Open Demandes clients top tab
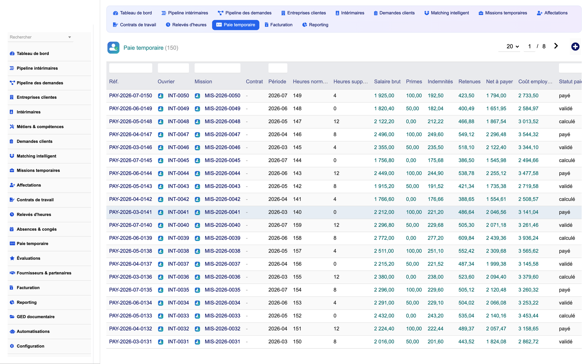This screenshot has height=364, width=588. [394, 13]
